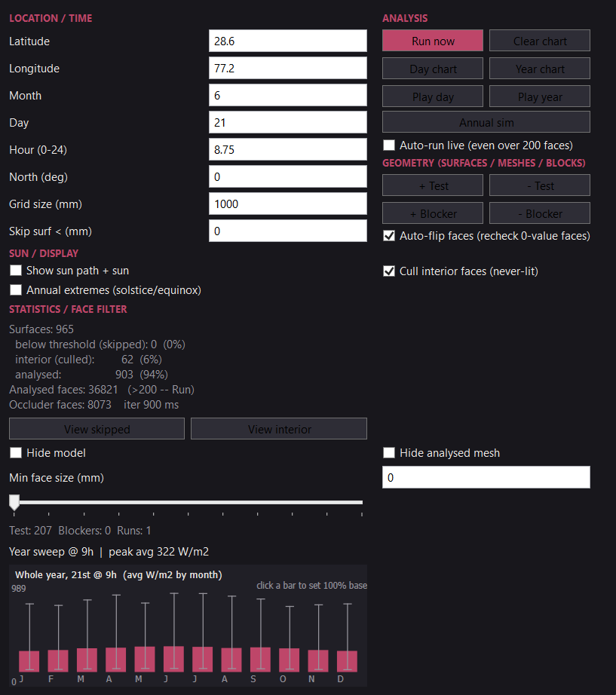Start Play year animation
The height and width of the screenshot is (695, 616).
[540, 96]
